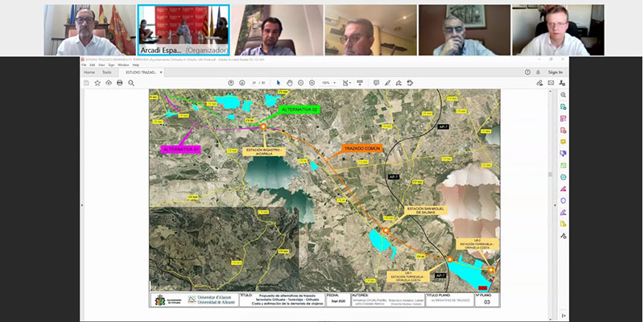The image size is (644, 322).
Task: Click the Zoom in plus button
Action: click(312, 82)
